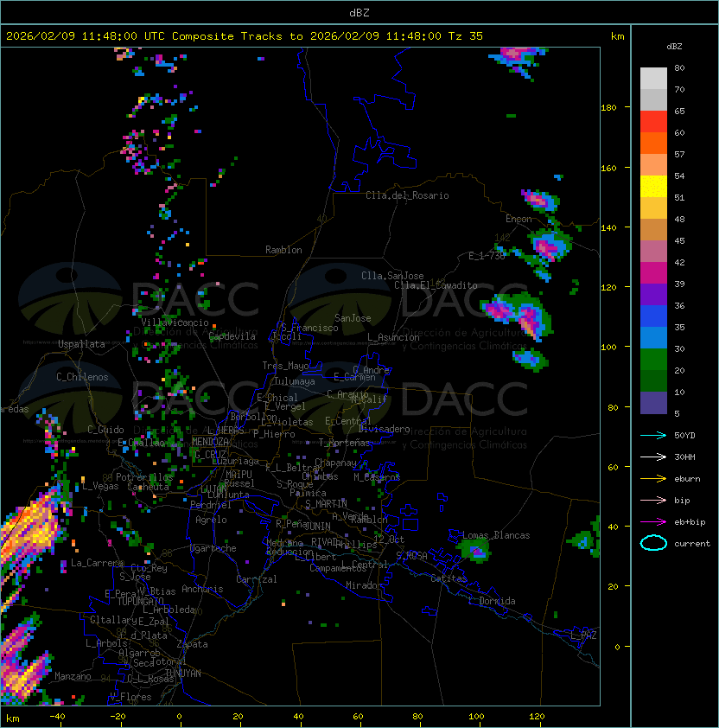Viewport: 719px width, 728px height.
Task: Click the Tres_Mayo label
Action: [x=285, y=366]
